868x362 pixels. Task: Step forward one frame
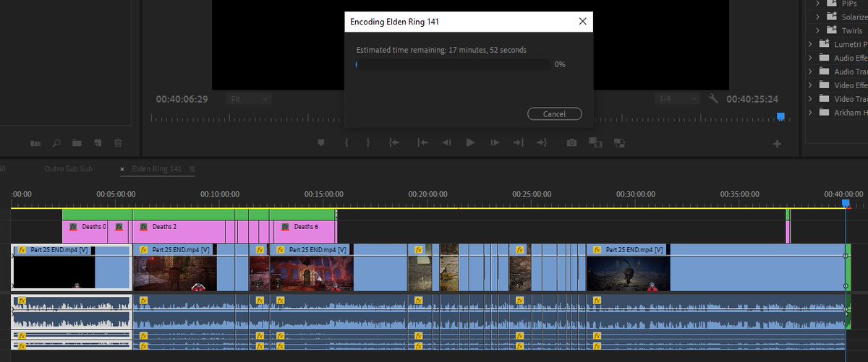(x=495, y=143)
